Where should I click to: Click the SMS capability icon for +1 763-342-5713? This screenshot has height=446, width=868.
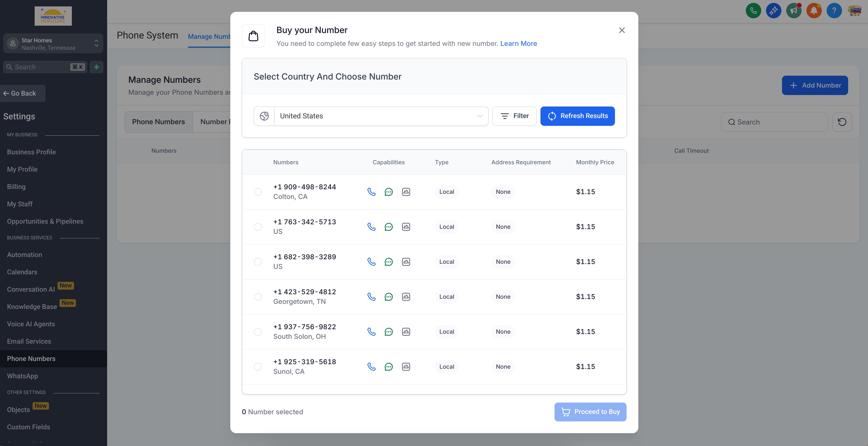coord(388,227)
